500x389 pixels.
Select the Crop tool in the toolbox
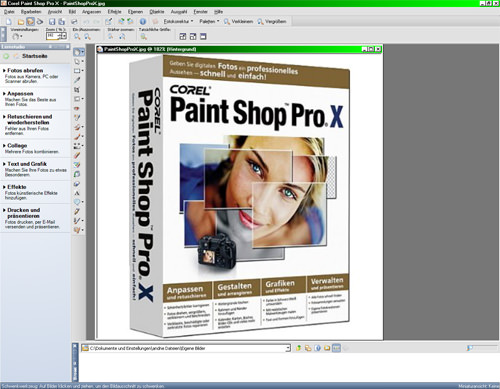tap(77, 90)
